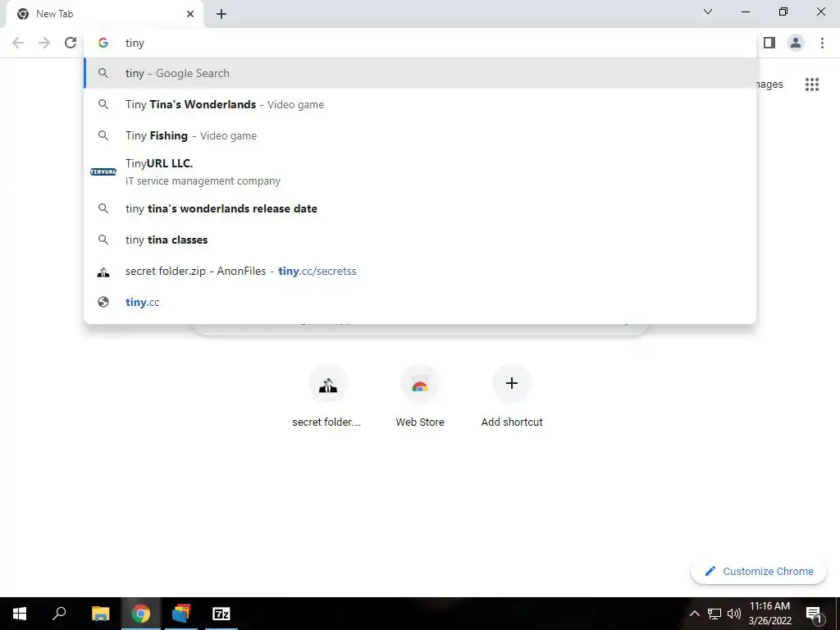Click the browser forward arrow
840x630 pixels.
[x=44, y=43]
